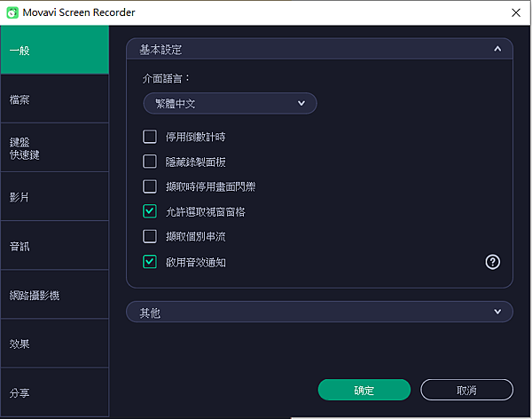Collapse the 基本設定 section chevron
Image resolution: width=532 pixels, height=419 pixels.
coord(497,49)
